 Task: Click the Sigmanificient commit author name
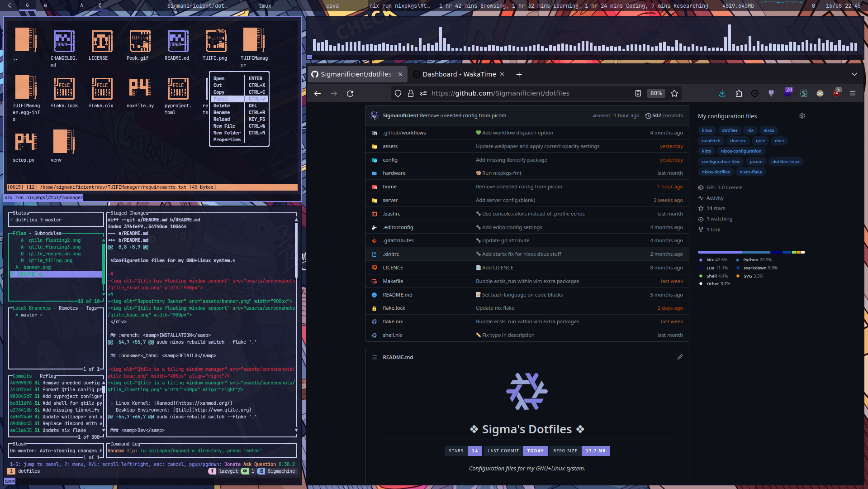[401, 116]
